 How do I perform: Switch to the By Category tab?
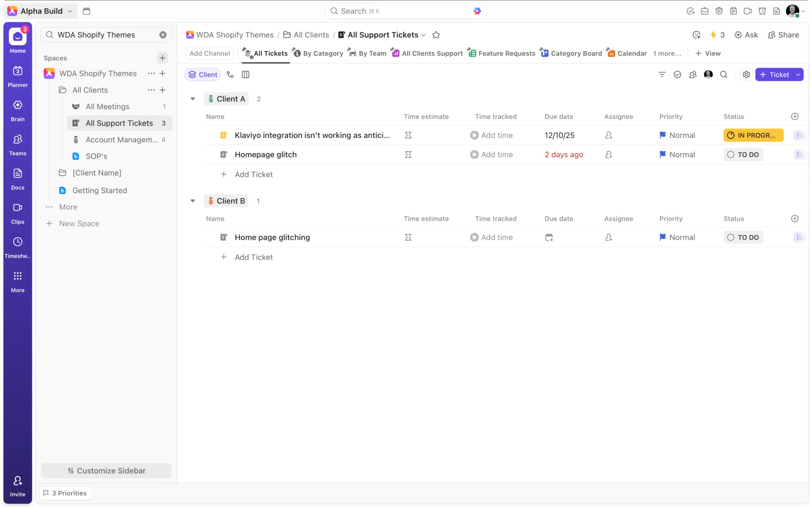click(318, 53)
